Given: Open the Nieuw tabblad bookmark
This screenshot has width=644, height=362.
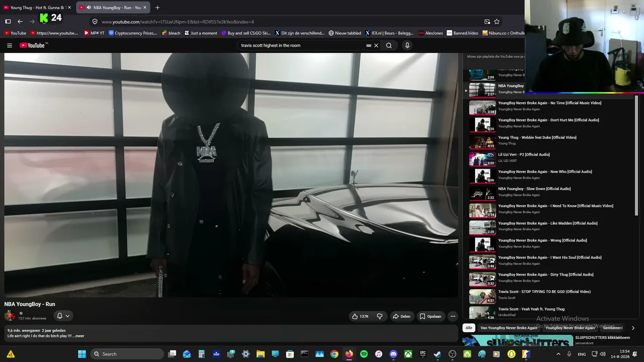Looking at the screenshot, I should pos(345,33).
